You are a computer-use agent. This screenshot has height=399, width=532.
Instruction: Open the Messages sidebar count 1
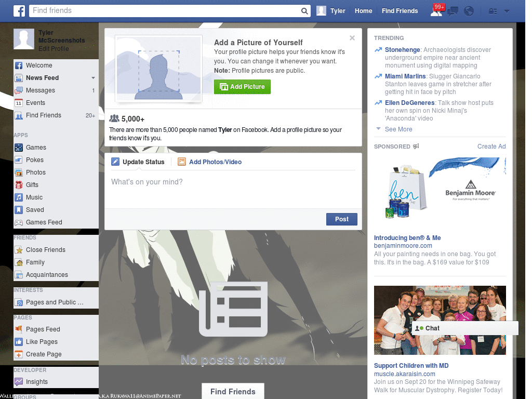pos(93,90)
